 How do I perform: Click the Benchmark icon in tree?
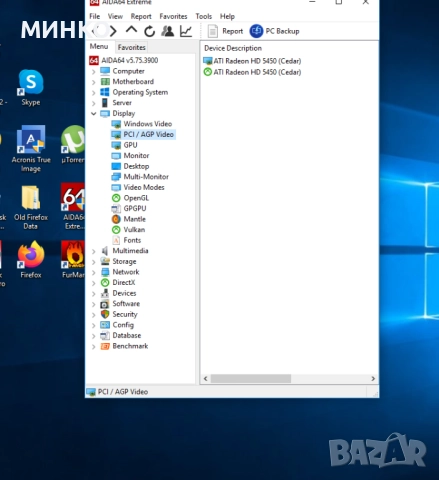pos(105,346)
